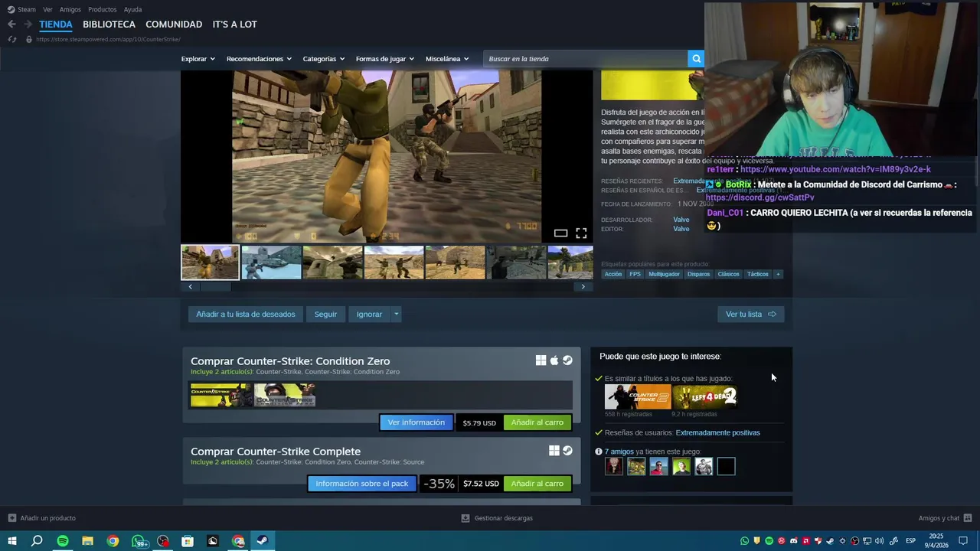
Task: Open the Miscelánea dropdown
Action: coord(448,59)
